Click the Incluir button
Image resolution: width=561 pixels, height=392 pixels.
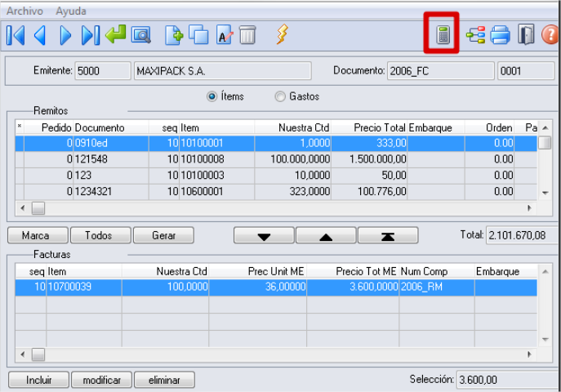tap(38, 380)
